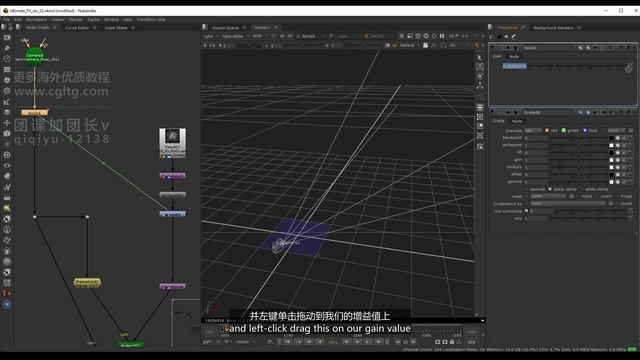Click the pencil icon in Properties toolbar
Viewport: 640px width, 360px height.
514,37
